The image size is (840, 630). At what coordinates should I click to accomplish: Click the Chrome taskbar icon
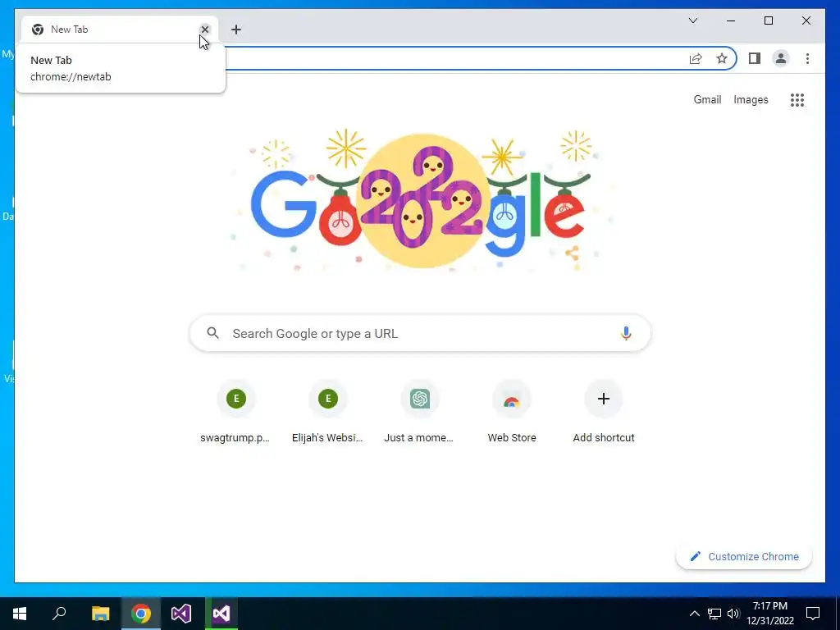pyautogui.click(x=141, y=614)
